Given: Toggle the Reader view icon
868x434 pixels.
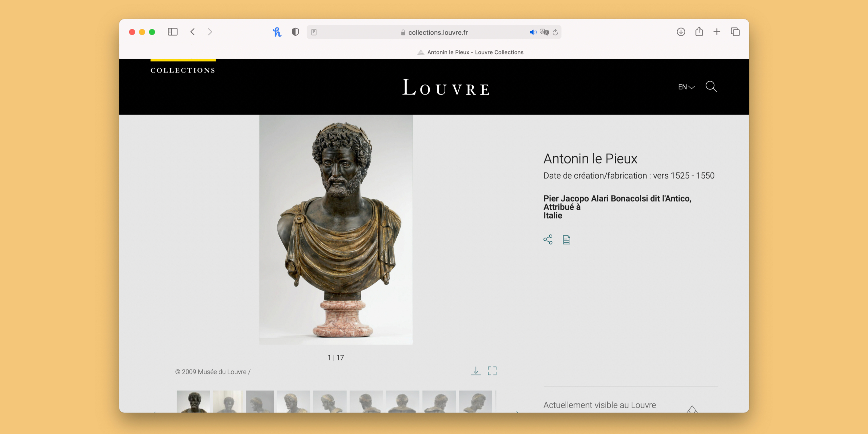Looking at the screenshot, I should (314, 32).
